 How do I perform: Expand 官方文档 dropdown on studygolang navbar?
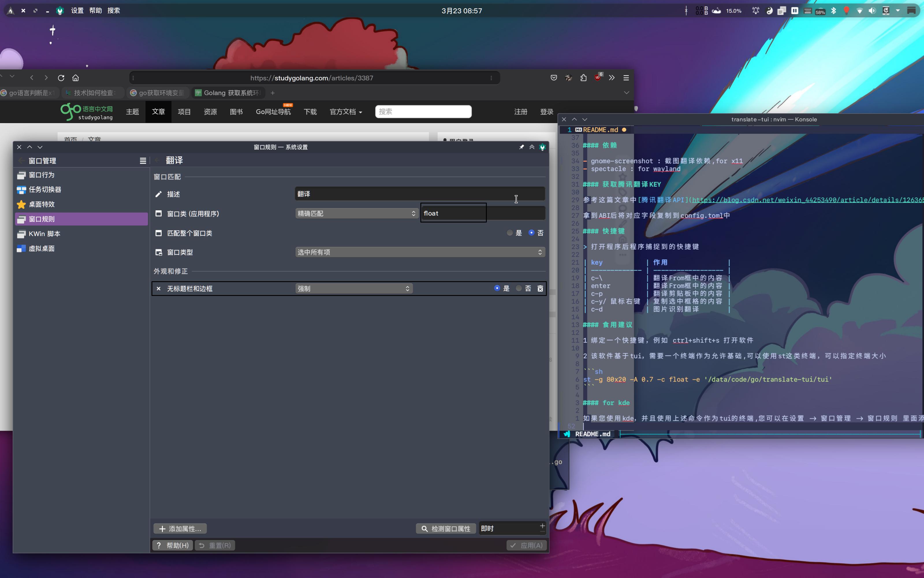pos(346,112)
